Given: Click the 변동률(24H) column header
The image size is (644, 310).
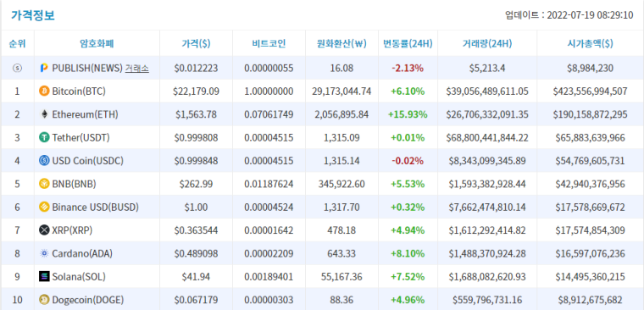Looking at the screenshot, I should [408, 43].
